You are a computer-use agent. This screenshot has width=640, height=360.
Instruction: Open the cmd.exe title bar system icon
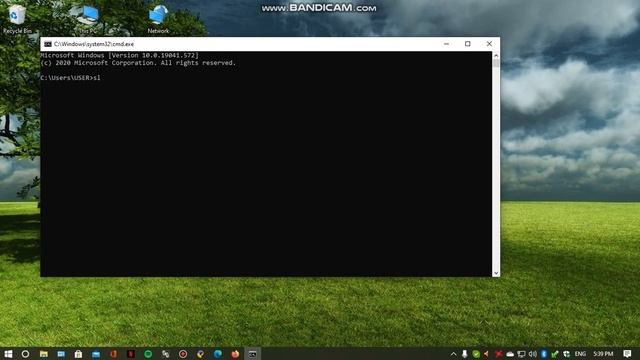48,44
